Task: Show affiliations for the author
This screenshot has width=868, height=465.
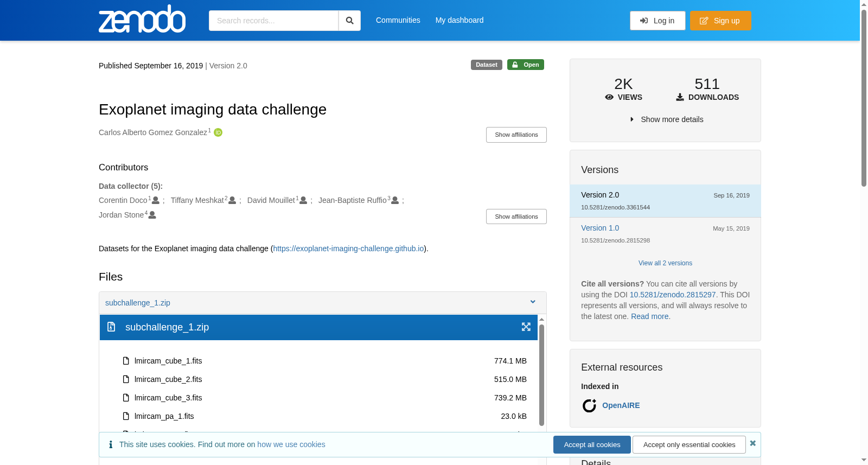Action: point(516,135)
